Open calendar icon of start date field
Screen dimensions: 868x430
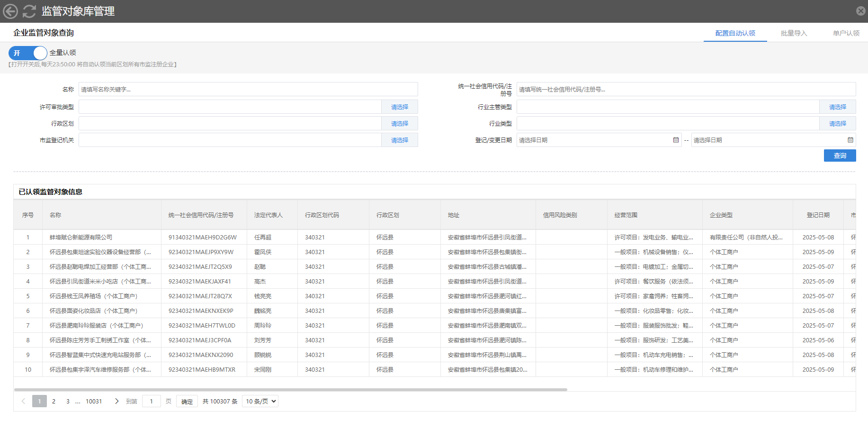[676, 140]
